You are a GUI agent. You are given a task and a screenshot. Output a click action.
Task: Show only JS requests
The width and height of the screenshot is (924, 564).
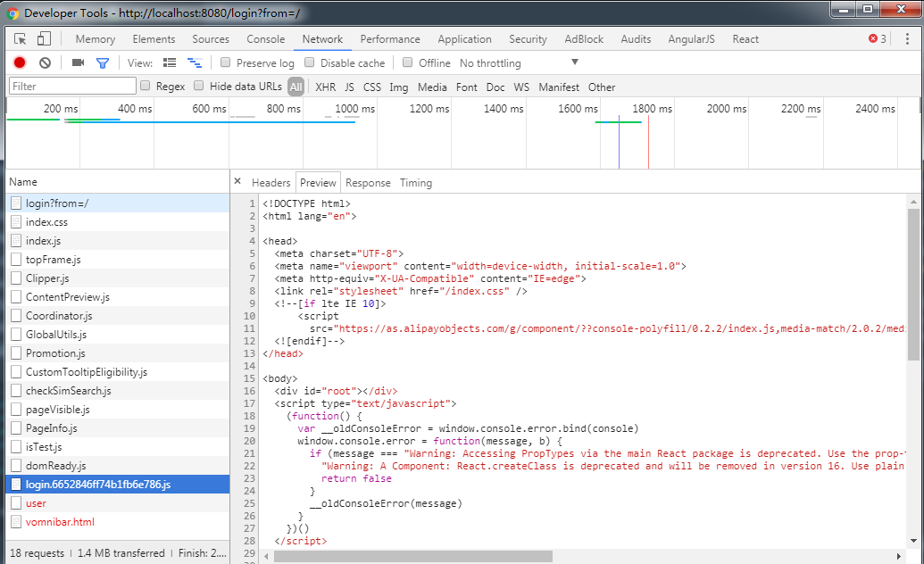click(348, 87)
